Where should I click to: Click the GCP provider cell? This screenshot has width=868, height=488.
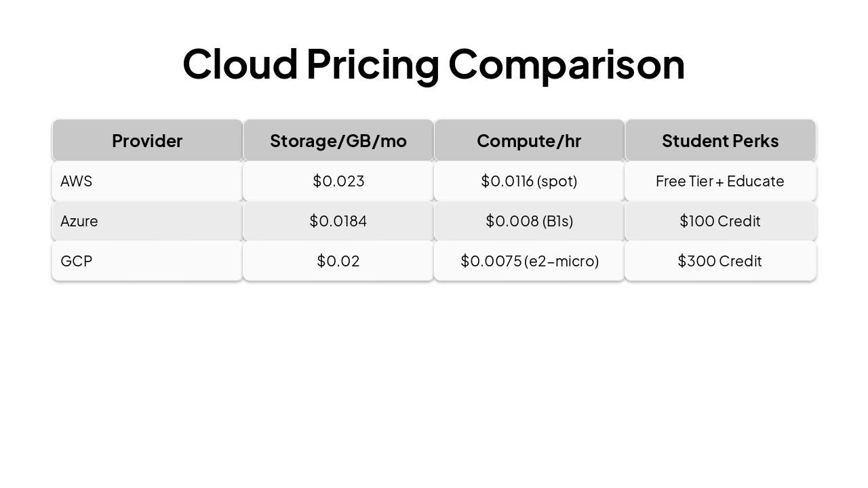click(x=147, y=261)
